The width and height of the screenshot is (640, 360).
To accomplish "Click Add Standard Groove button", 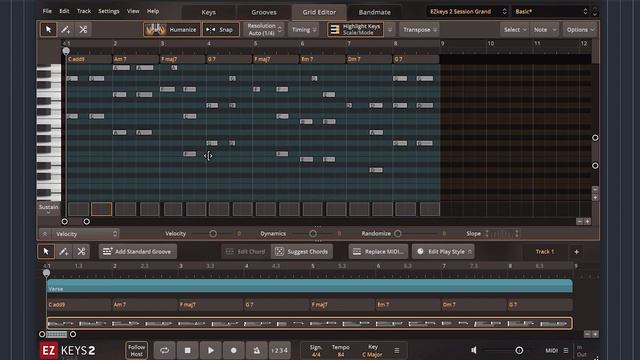I will point(138,251).
